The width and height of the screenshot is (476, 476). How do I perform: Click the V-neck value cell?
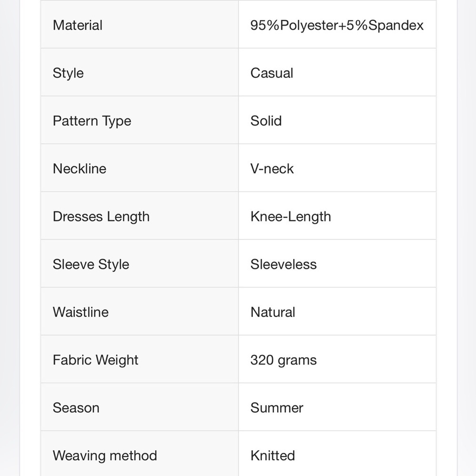click(337, 168)
